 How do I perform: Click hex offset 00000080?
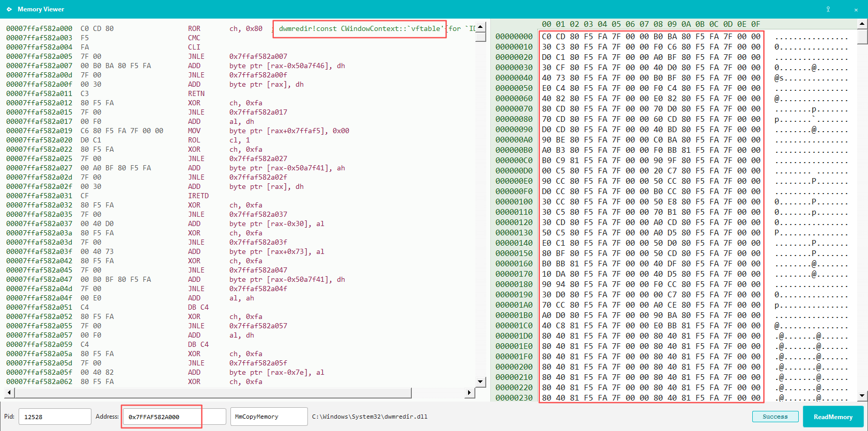tap(514, 119)
